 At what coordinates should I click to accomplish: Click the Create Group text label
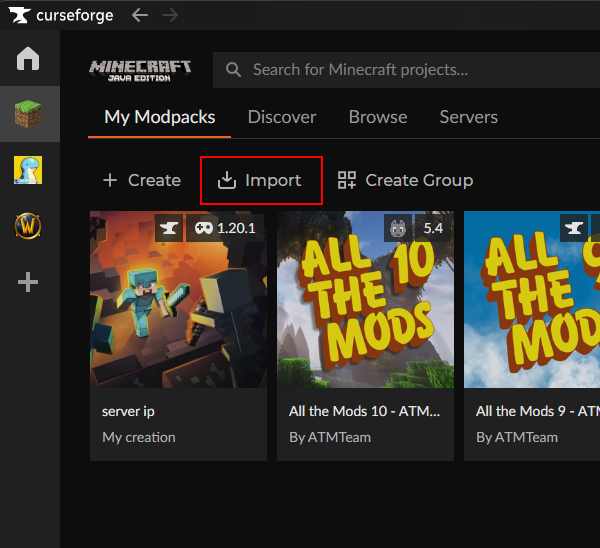[x=419, y=180]
